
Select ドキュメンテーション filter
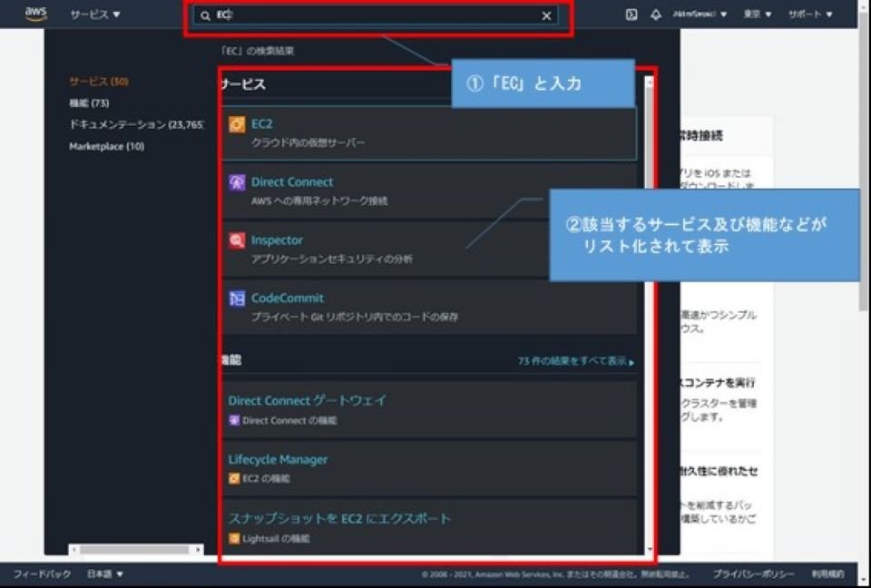pos(136,124)
